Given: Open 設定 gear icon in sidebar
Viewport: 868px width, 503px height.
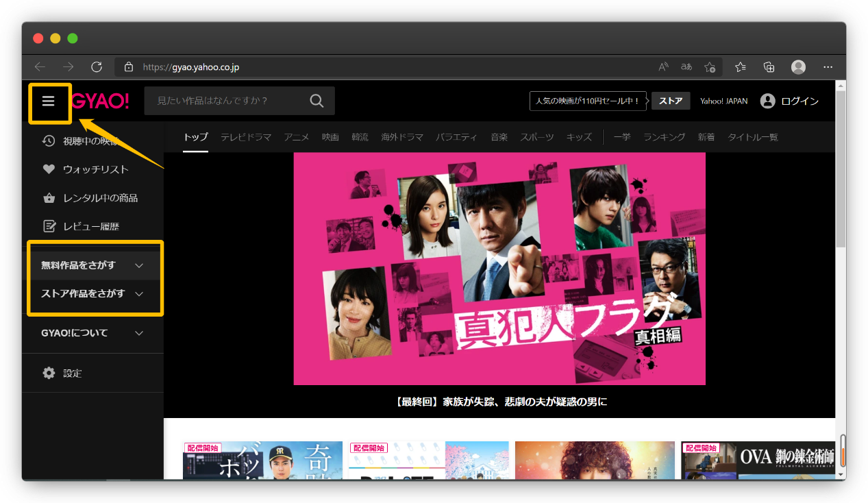Looking at the screenshot, I should click(x=48, y=373).
